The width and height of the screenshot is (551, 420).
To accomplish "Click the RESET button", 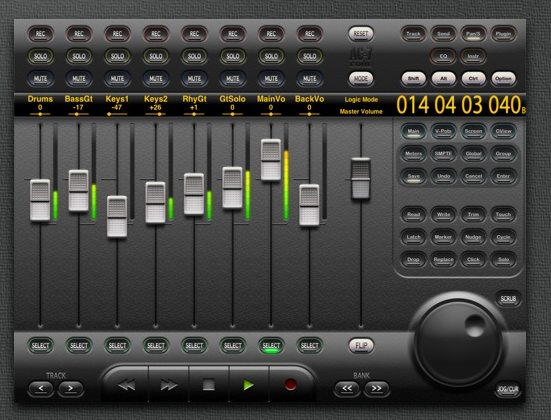I will (361, 34).
